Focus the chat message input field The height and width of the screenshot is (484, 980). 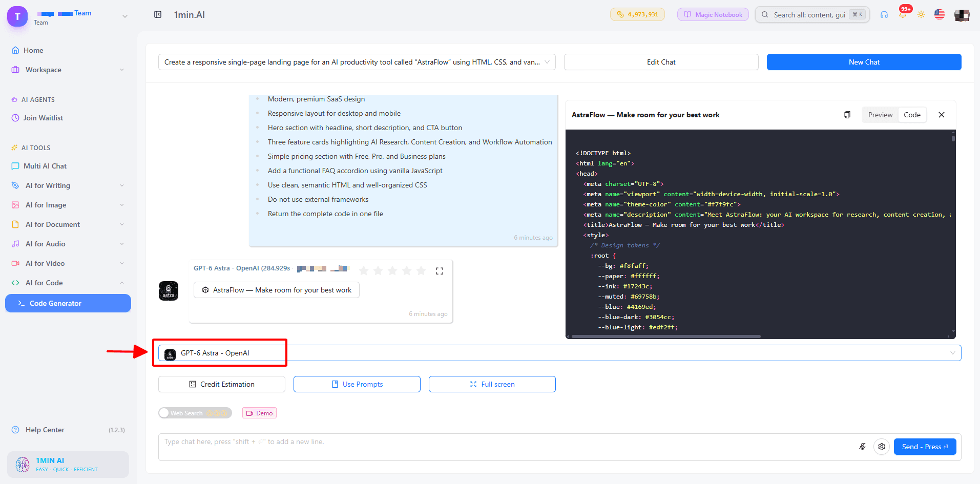(x=507, y=447)
